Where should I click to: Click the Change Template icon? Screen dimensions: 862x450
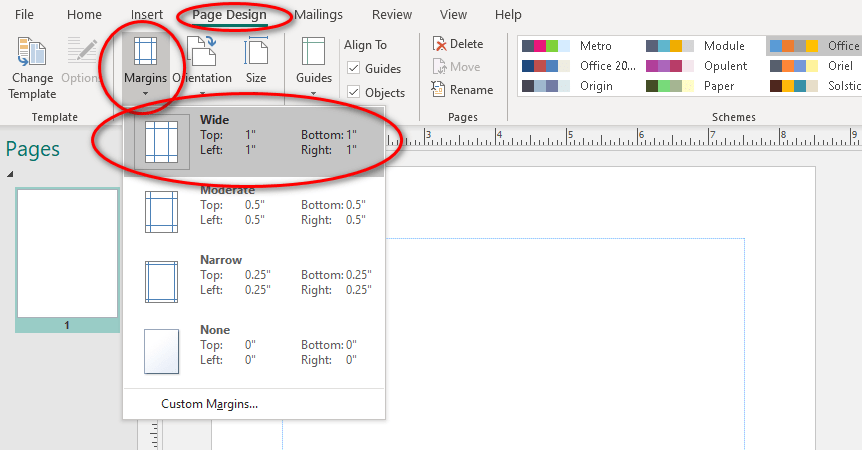coord(32,53)
